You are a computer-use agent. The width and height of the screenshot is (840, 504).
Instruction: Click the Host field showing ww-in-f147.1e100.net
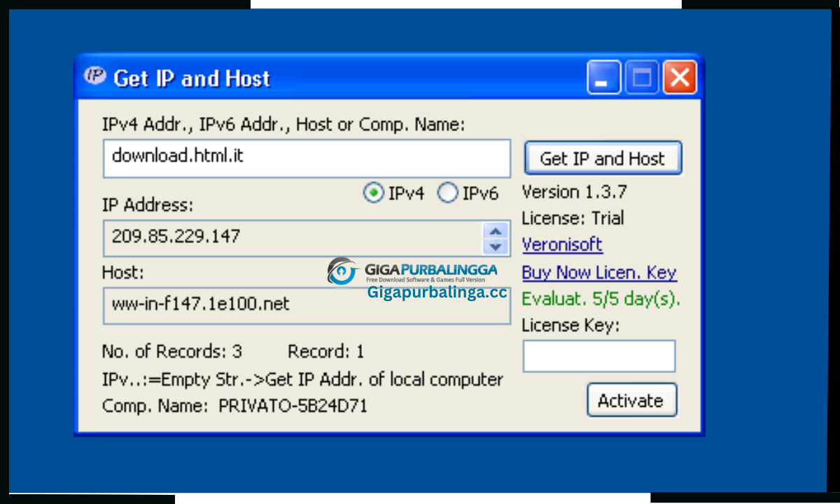point(307,305)
